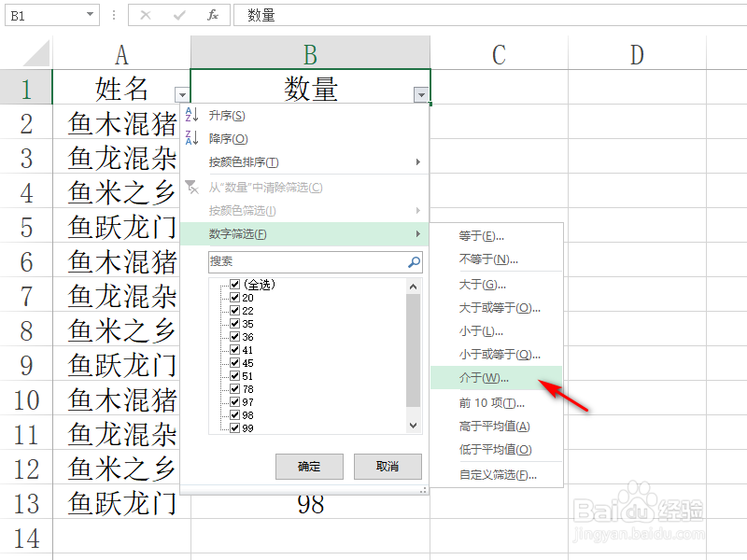Choose 高于平均值(A) filter option
This screenshot has height=560, width=747.
tap(497, 427)
